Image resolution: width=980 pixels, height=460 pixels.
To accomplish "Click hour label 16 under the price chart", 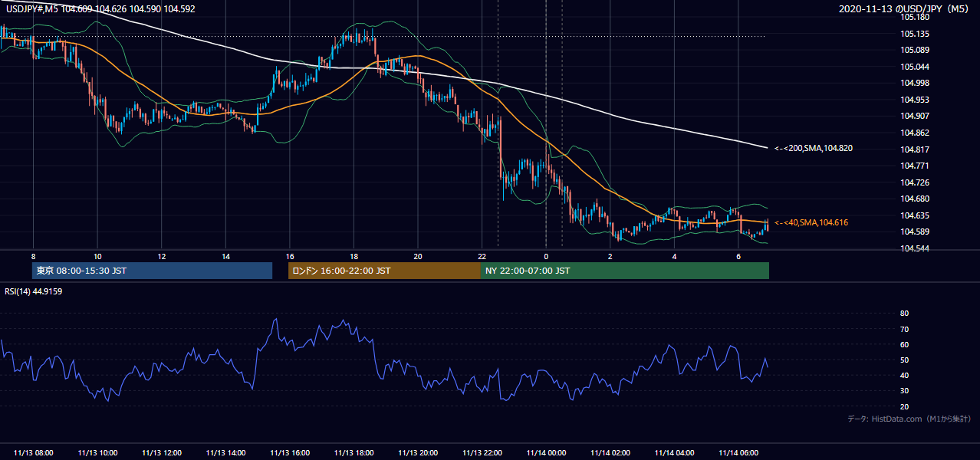I will (x=289, y=256).
